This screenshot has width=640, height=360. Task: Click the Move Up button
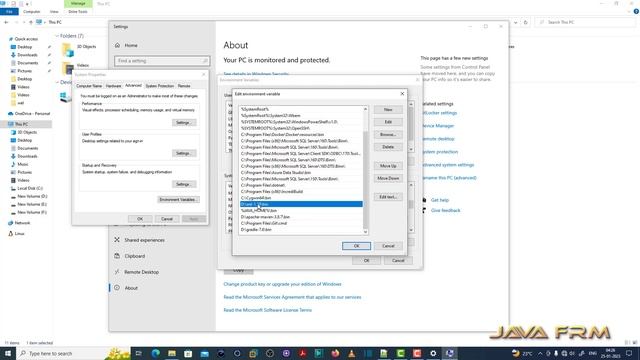tap(388, 166)
